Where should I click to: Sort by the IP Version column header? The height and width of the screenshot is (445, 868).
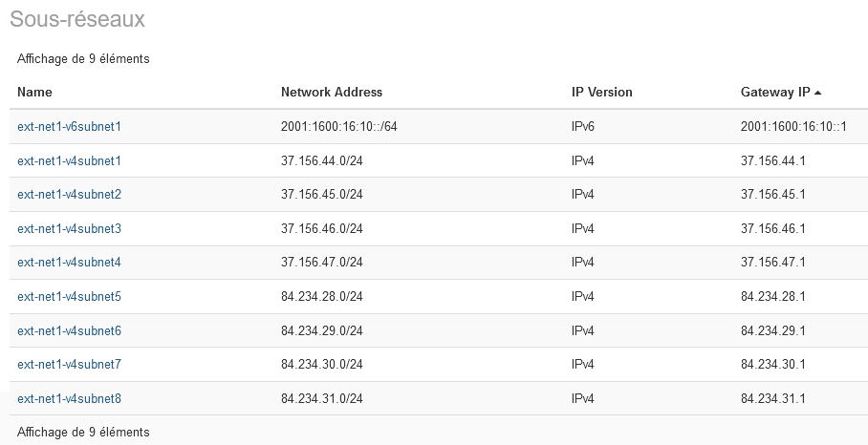(x=601, y=93)
